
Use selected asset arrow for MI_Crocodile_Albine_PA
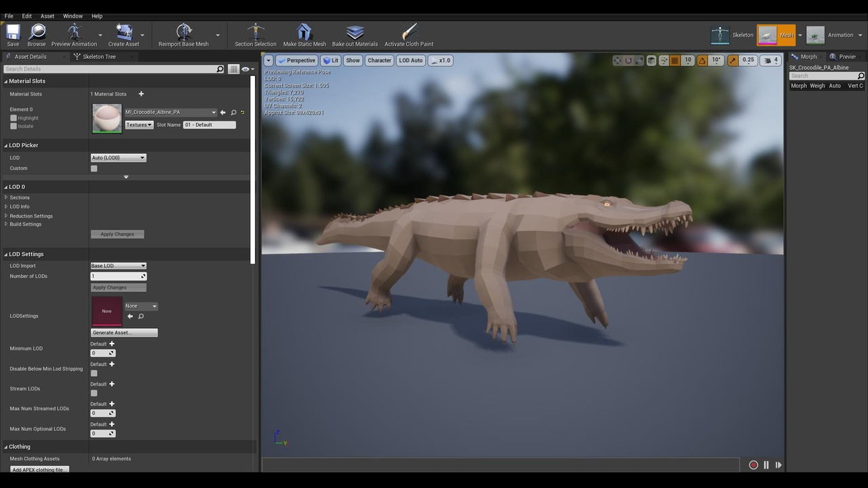(223, 113)
